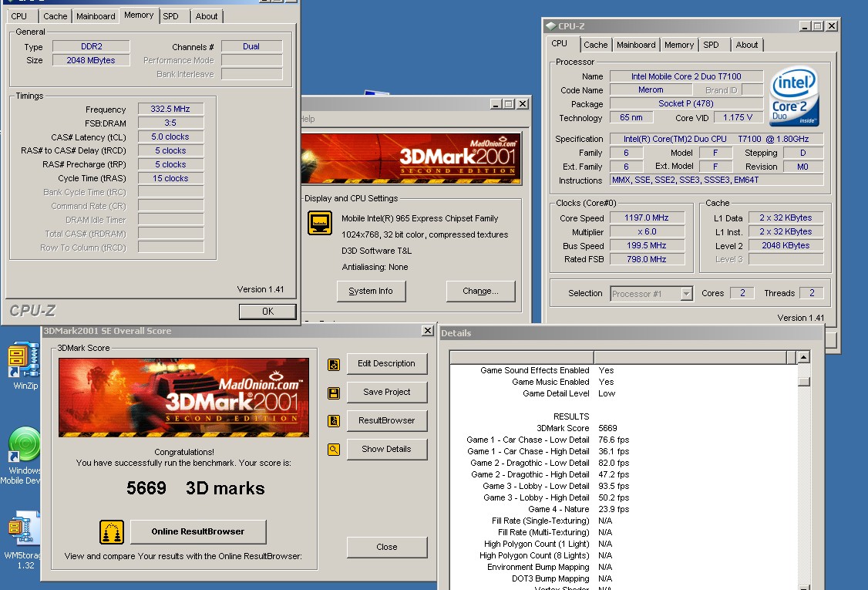This screenshot has width=868, height=590.
Task: Select CPU tab in right CPU-Z window
Action: (x=559, y=43)
